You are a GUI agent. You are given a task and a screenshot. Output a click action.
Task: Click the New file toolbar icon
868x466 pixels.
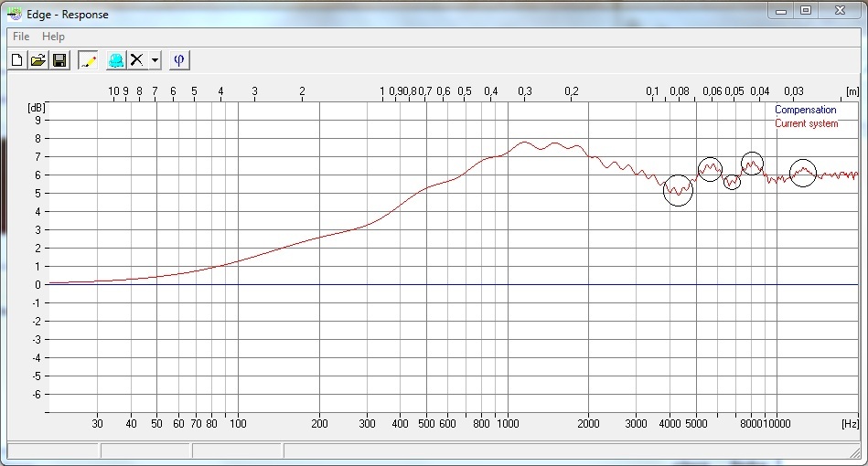(16, 60)
